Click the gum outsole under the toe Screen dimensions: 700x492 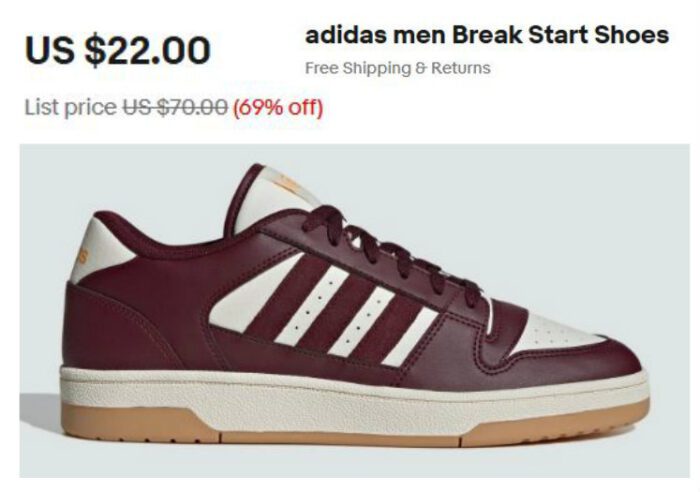point(554,426)
